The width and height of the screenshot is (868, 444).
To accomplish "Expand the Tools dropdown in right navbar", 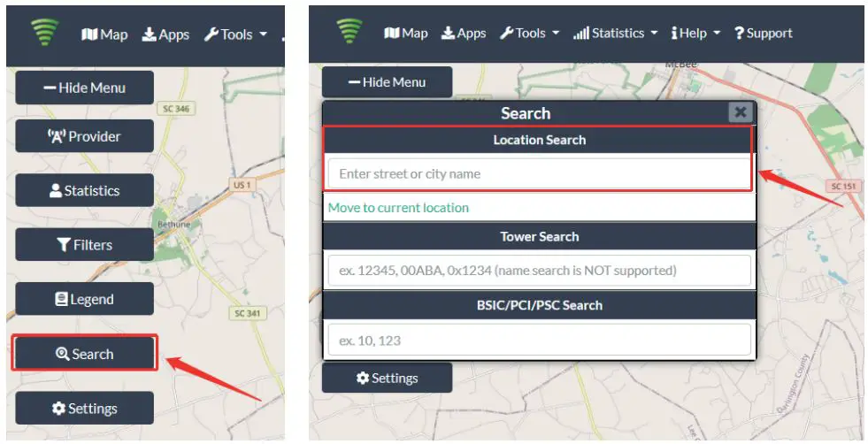I will tap(529, 34).
